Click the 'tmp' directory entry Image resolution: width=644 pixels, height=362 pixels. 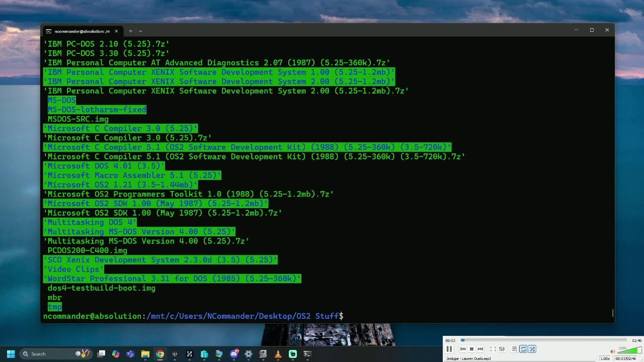pyautogui.click(x=55, y=307)
